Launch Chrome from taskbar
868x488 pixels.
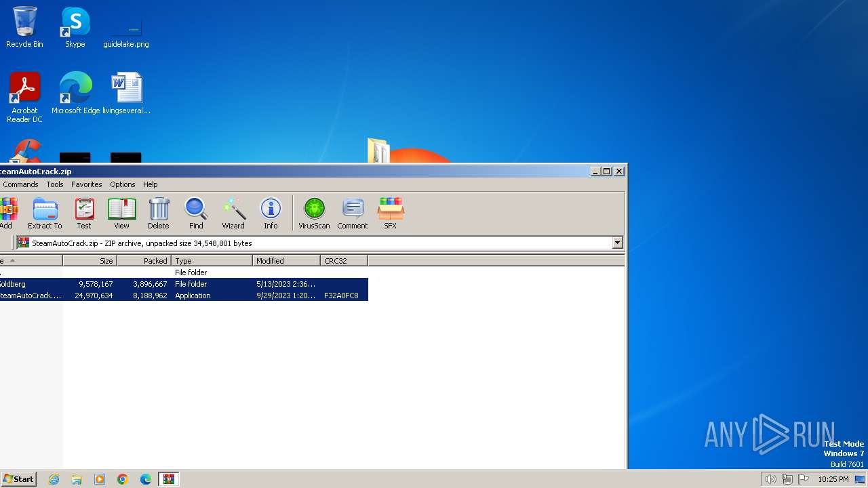[x=123, y=479]
